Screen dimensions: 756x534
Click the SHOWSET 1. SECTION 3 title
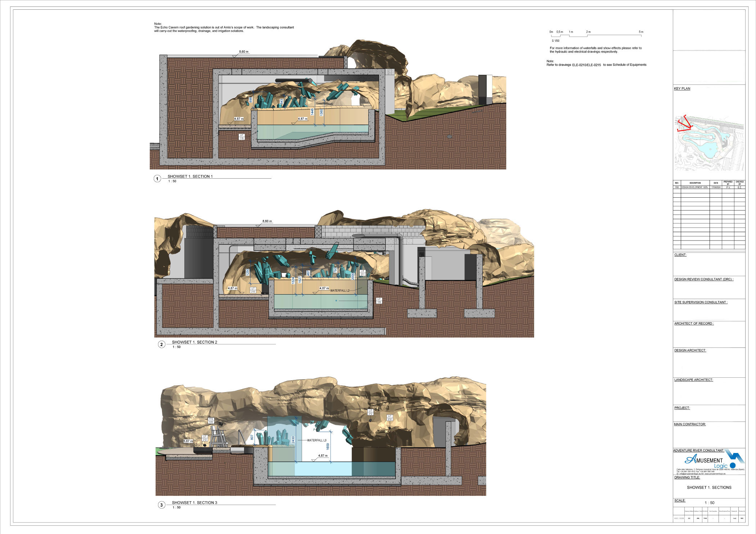tap(194, 503)
